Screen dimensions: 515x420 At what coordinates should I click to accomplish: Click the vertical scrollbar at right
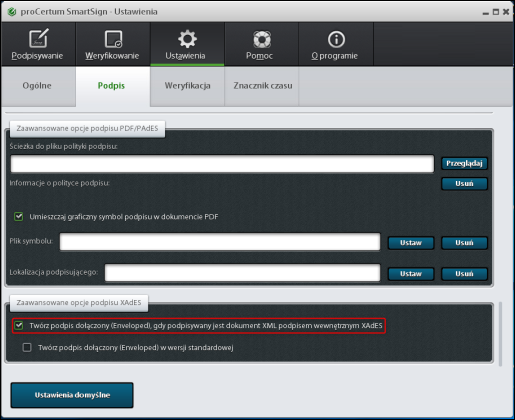click(x=500, y=334)
